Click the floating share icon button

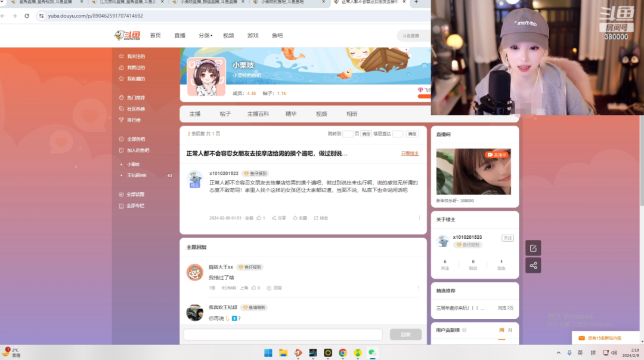coord(533,265)
